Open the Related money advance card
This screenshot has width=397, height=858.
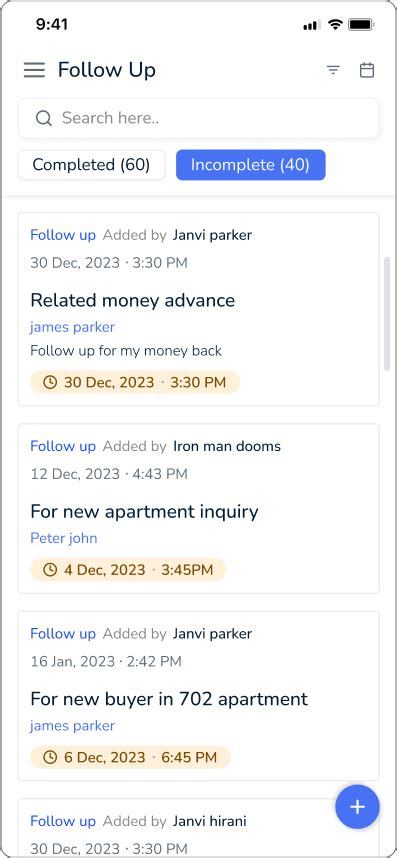[198, 309]
